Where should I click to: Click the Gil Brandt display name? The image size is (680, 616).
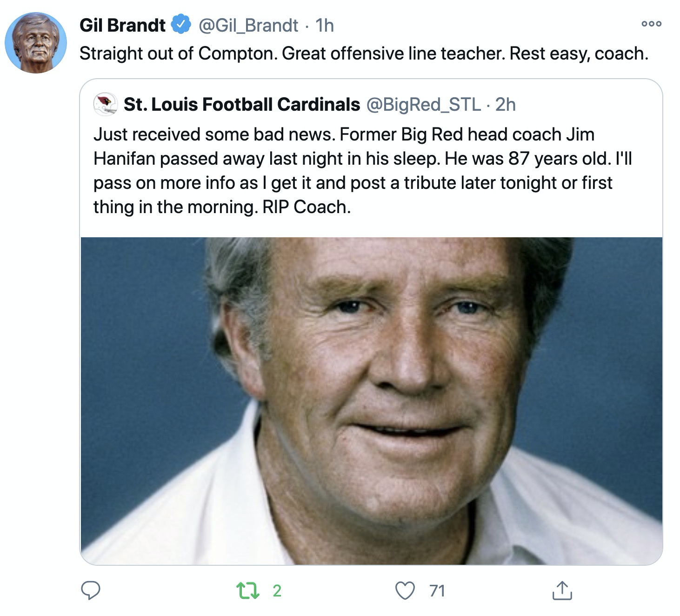122,25
